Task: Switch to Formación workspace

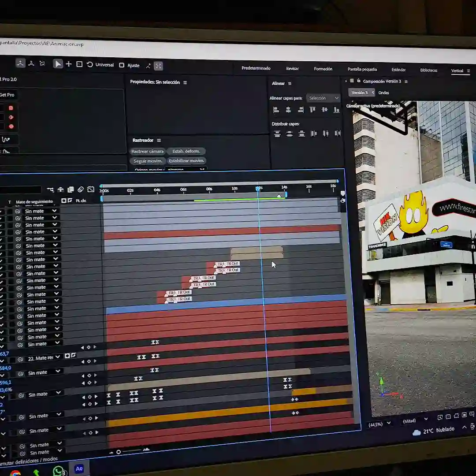Action: coord(323,69)
